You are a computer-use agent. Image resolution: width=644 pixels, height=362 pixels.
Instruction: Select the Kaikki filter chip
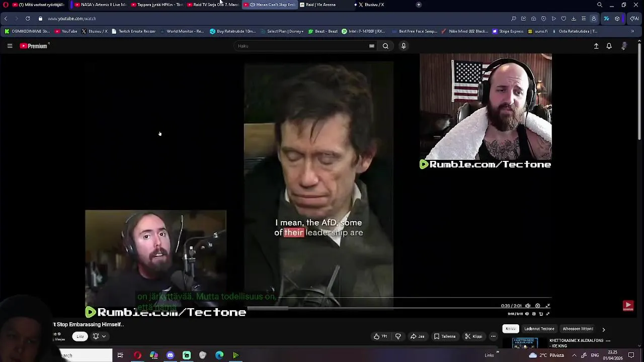click(x=511, y=329)
